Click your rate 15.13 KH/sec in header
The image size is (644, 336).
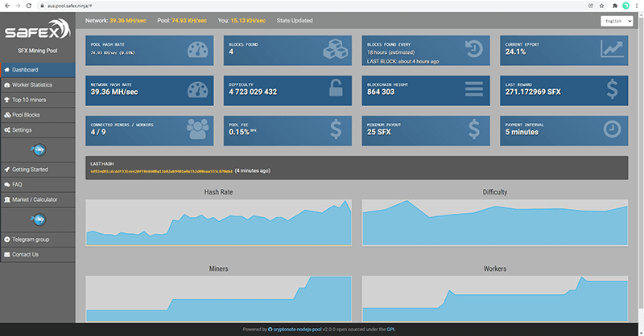pyautogui.click(x=248, y=21)
